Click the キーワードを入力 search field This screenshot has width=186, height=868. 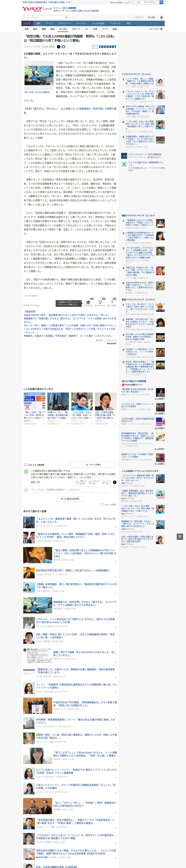pos(44,18)
